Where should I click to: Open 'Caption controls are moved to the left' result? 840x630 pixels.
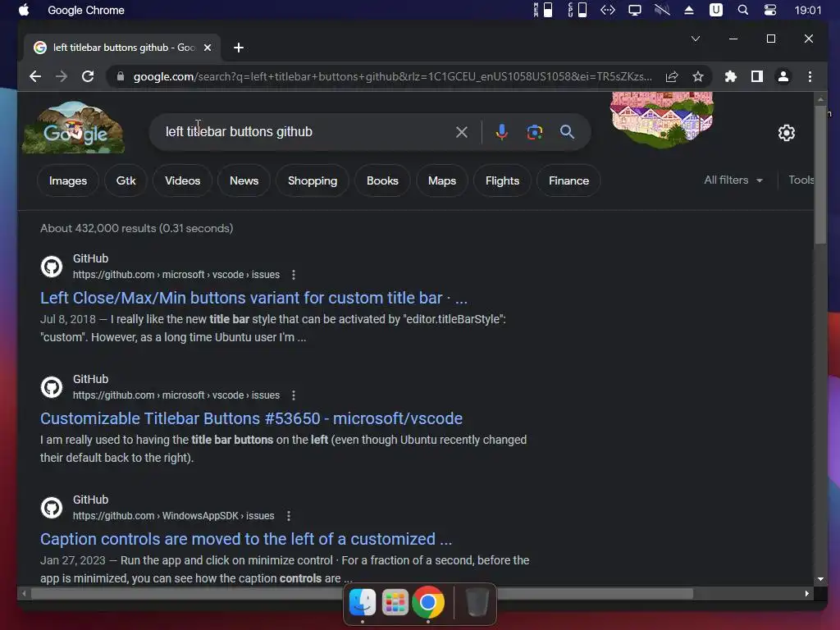coord(246,539)
